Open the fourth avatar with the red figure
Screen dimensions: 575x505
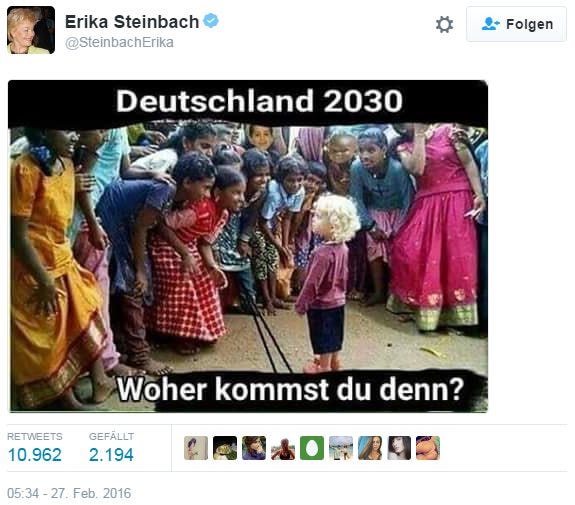pos(283,448)
